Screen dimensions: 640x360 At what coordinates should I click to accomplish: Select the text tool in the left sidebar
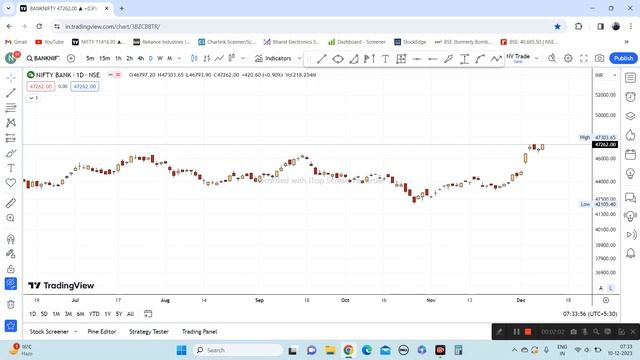11,168
